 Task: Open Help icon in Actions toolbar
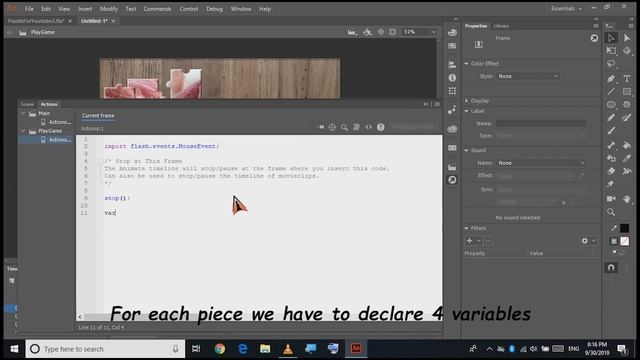coord(380,127)
